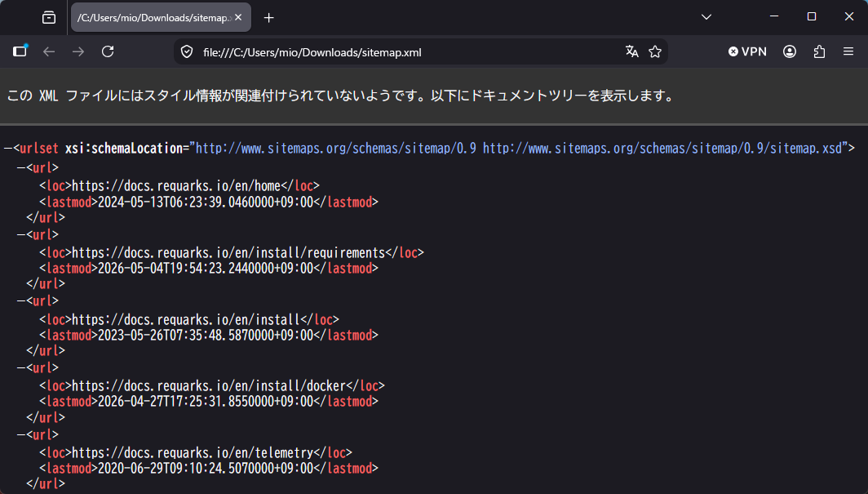
Task: Click lastmod value 2023-05-26T07:35:48
Action: (206, 336)
